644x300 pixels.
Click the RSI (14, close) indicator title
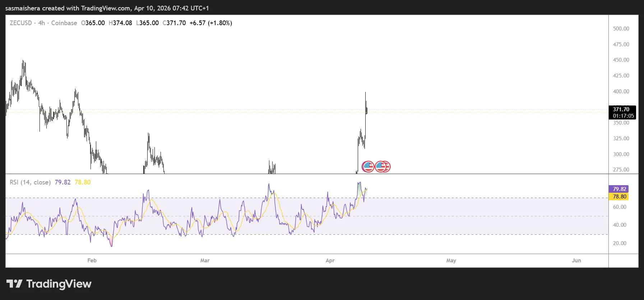pos(30,182)
